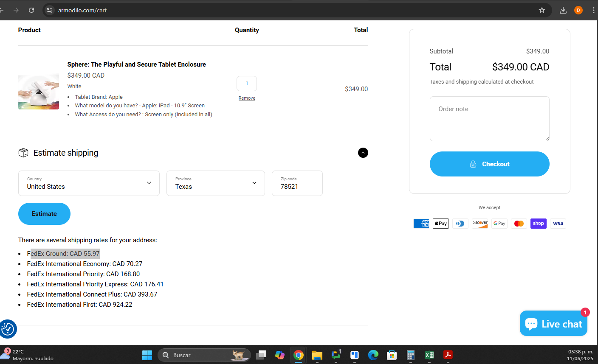Click the American Express payment icon
The width and height of the screenshot is (598, 364).
(421, 224)
